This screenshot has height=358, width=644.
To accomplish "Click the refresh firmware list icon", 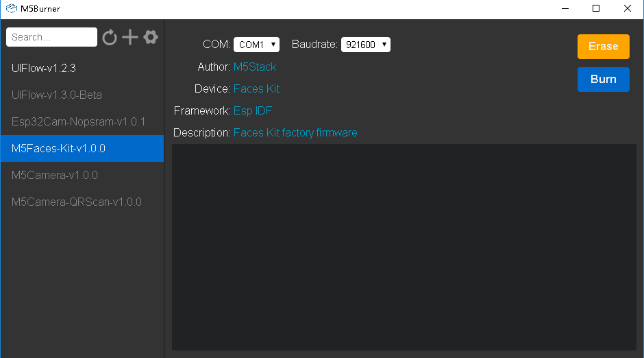I will point(110,37).
